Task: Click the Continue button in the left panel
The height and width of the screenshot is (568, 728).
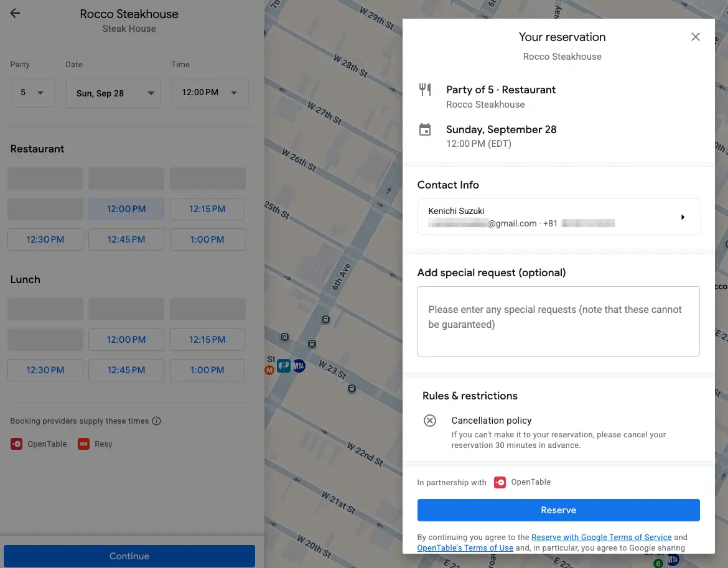Action: click(x=129, y=556)
